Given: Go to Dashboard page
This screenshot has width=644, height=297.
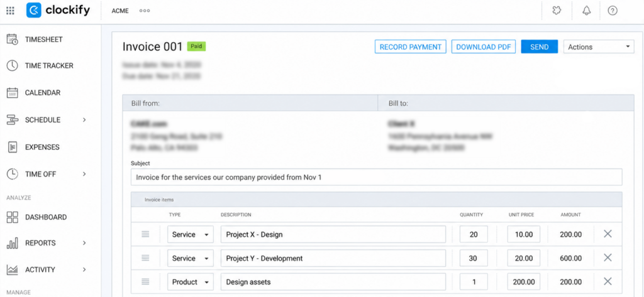Looking at the screenshot, I should [x=46, y=217].
